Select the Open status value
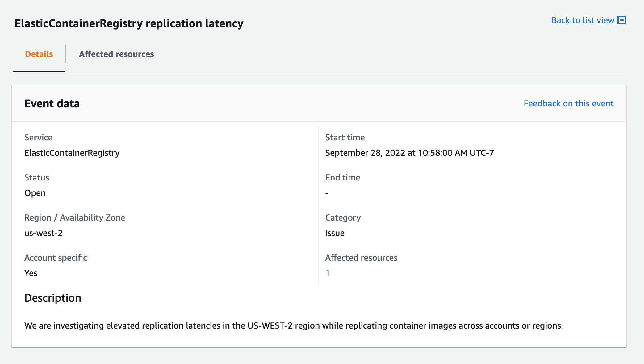This screenshot has height=364, width=644. click(x=35, y=193)
